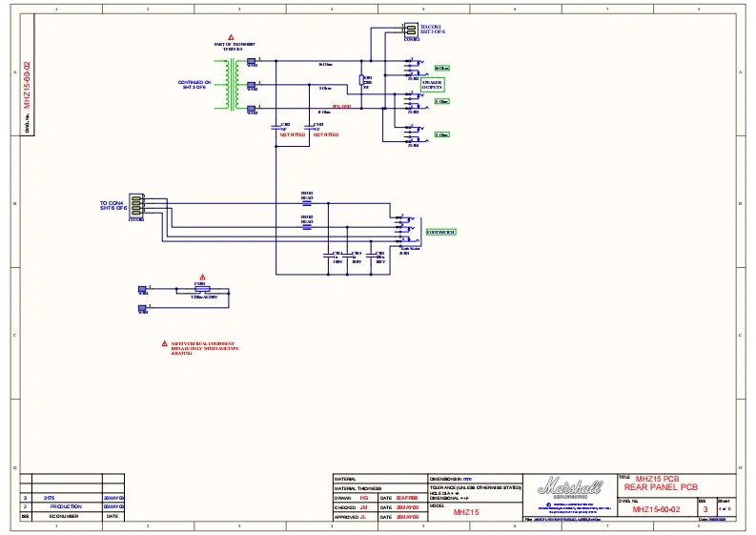
Task: Select the connector going to CON4
Action: [137, 205]
